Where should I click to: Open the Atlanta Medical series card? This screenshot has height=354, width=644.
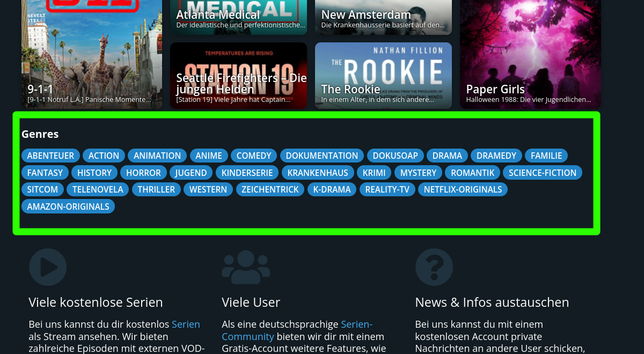click(x=238, y=17)
